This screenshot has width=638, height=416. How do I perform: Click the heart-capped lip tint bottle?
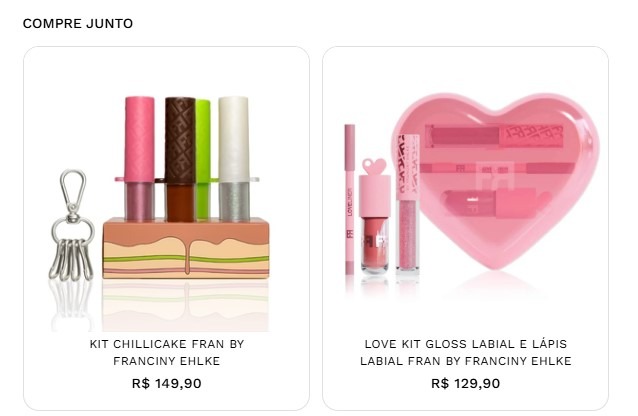[374, 215]
